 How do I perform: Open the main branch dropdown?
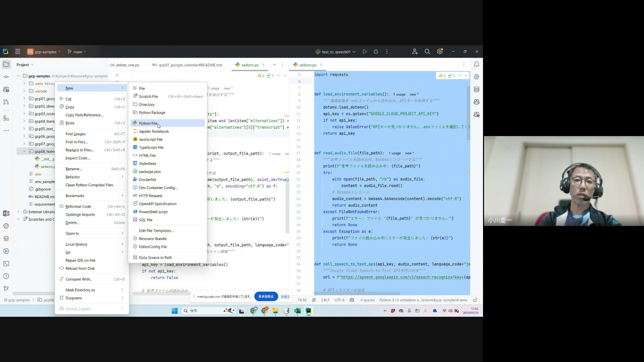point(77,52)
